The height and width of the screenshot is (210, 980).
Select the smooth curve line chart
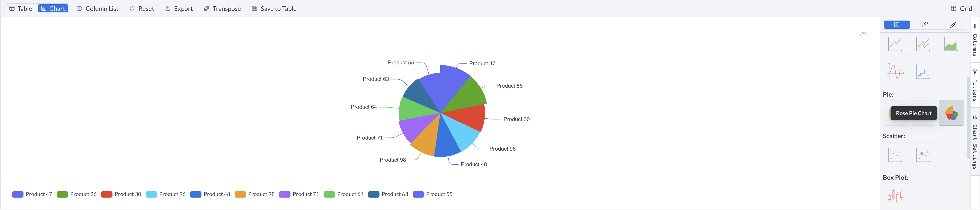[x=895, y=72]
